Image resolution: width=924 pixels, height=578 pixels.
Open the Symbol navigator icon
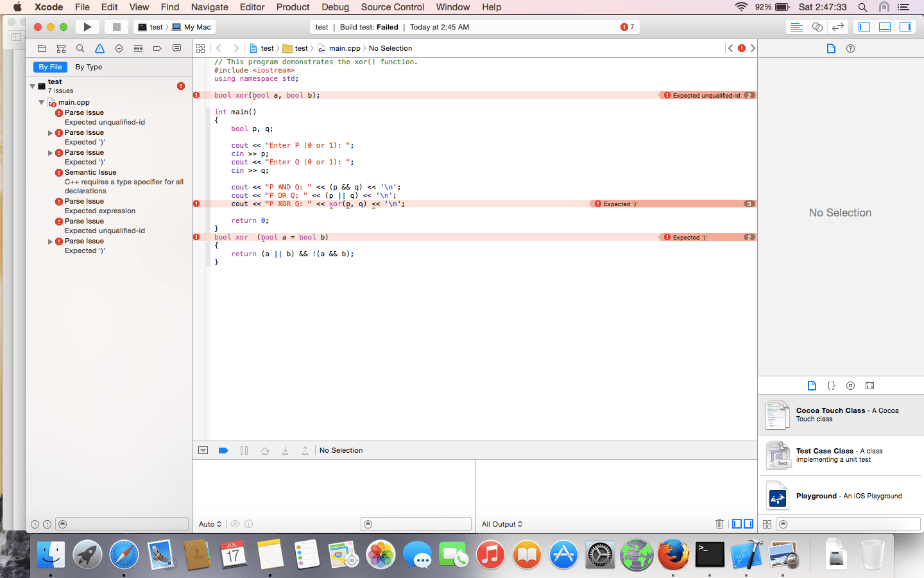[61, 48]
